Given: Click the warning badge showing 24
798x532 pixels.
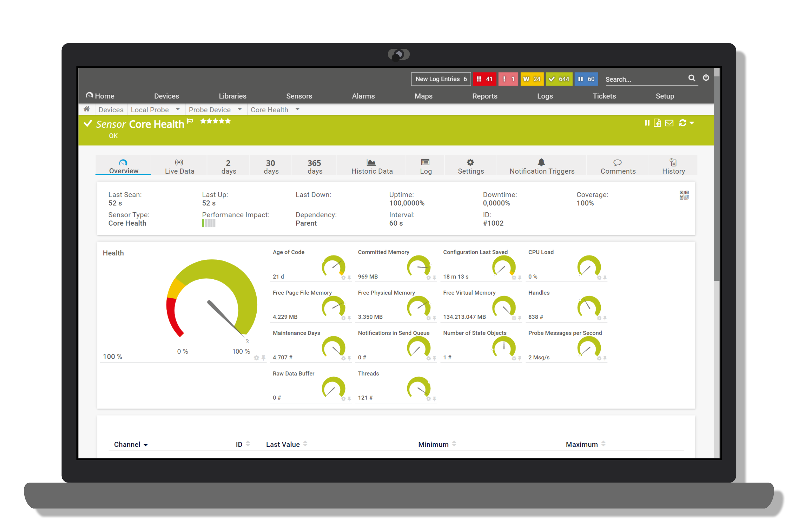Looking at the screenshot, I should pos(532,79).
